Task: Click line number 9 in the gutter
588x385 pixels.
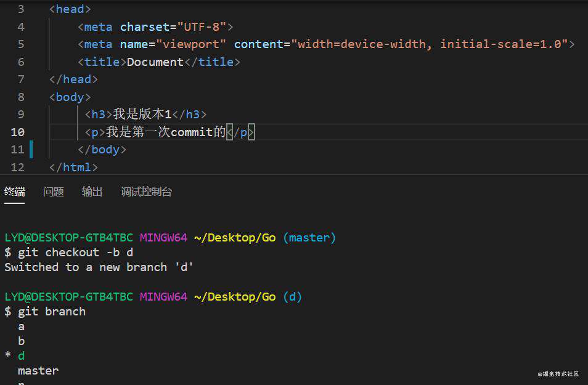Action: 21,115
